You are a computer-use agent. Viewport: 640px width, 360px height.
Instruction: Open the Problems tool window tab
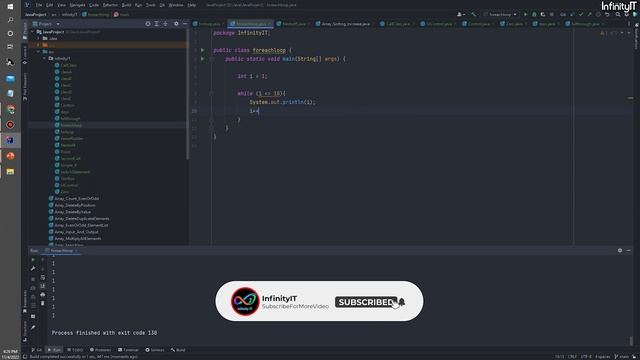[100, 350]
